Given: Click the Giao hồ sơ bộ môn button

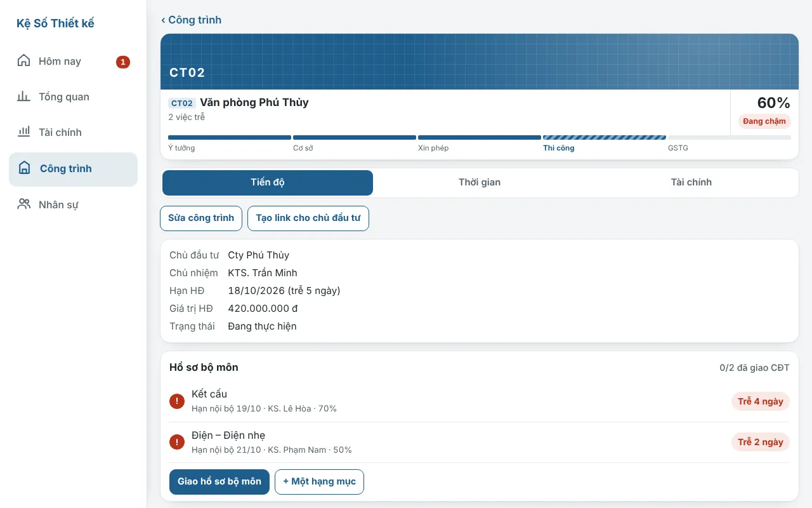Looking at the screenshot, I should [x=219, y=482].
